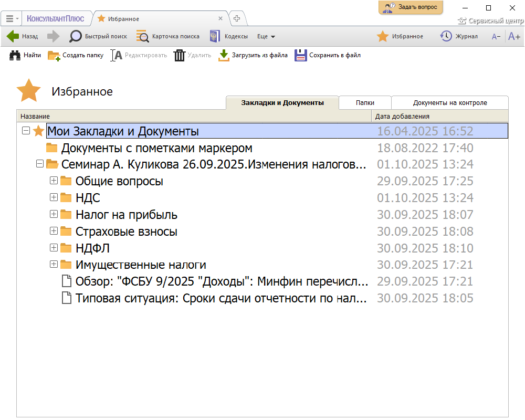Viewport: 525px width, 420px height.
Task: Click Save to file floppy icon
Action: (x=300, y=55)
